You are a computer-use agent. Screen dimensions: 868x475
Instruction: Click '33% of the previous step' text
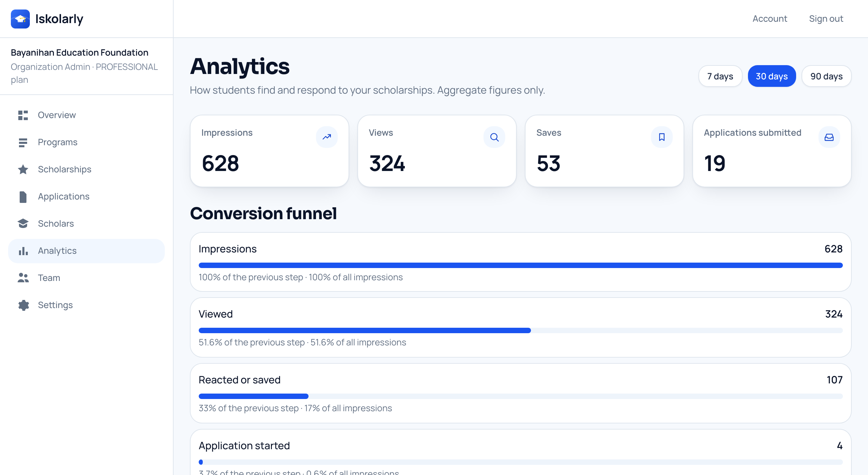249,408
